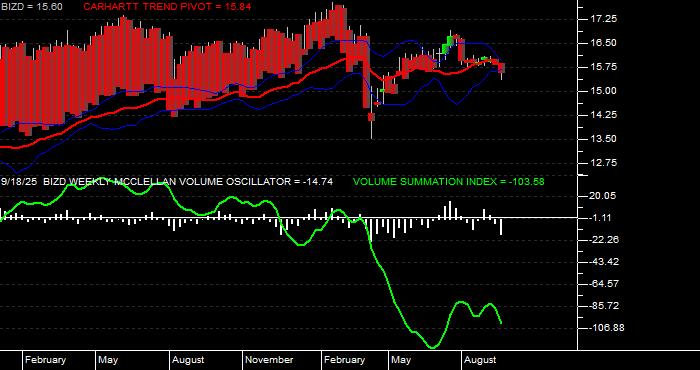Click the November label on the time axis
Viewport: 700px width, 370px height.
tap(269, 360)
